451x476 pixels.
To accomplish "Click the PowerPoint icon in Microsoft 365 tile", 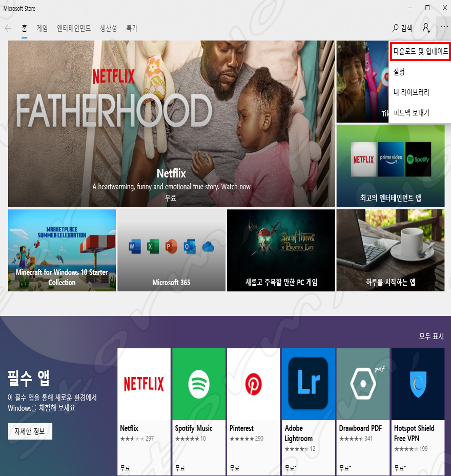I will 171,247.
